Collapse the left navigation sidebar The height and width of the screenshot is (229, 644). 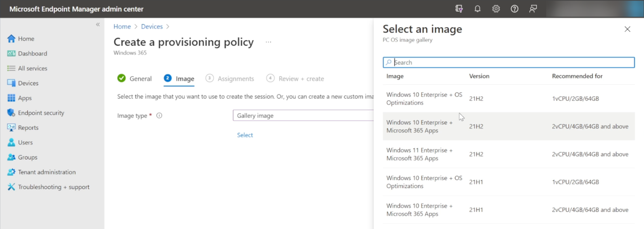pyautogui.click(x=98, y=24)
